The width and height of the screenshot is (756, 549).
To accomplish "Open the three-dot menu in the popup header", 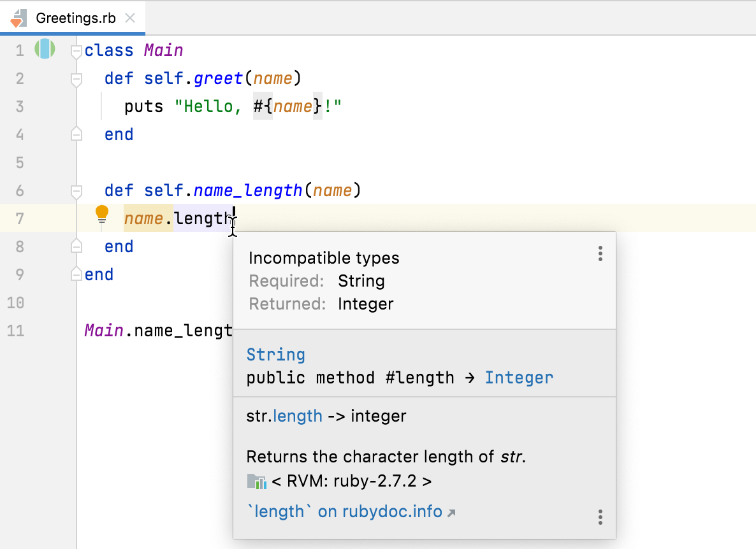I will click(x=600, y=253).
